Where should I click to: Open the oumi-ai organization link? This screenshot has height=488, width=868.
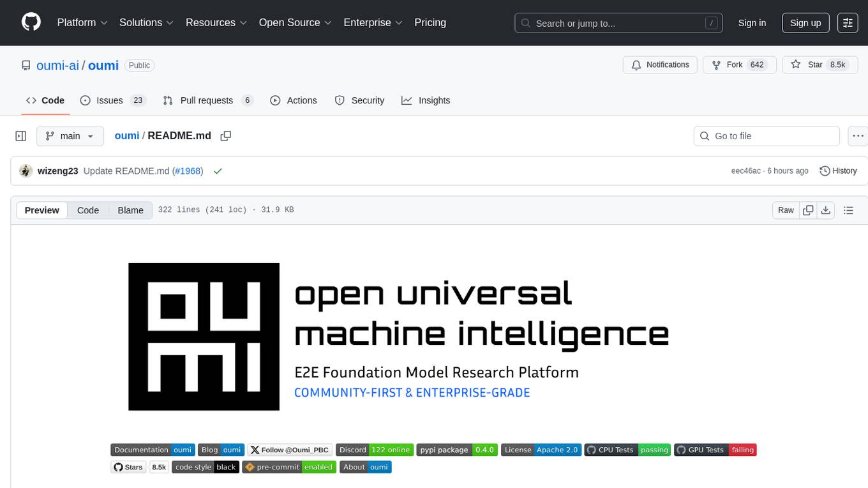56,65
